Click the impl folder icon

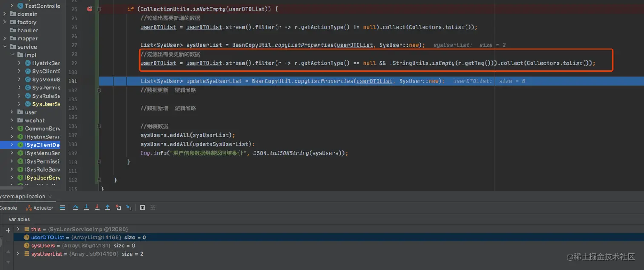[21, 55]
